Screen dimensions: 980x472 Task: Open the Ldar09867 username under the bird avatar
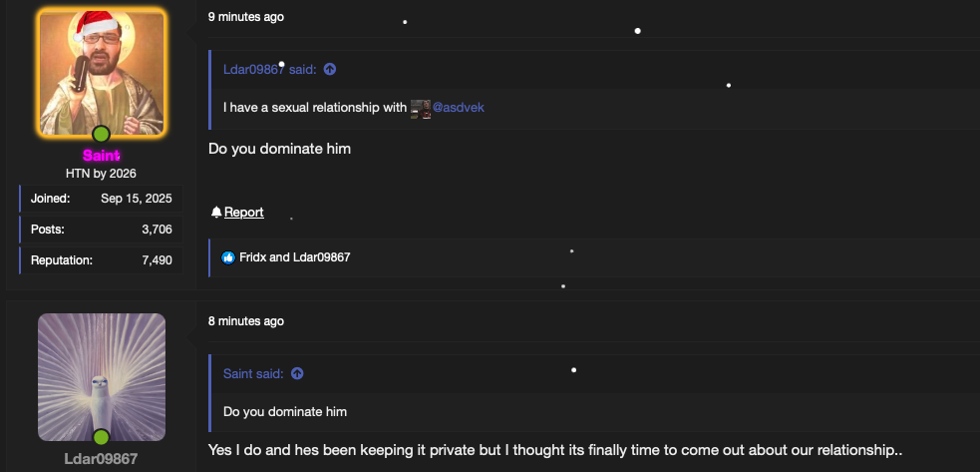tap(102, 459)
